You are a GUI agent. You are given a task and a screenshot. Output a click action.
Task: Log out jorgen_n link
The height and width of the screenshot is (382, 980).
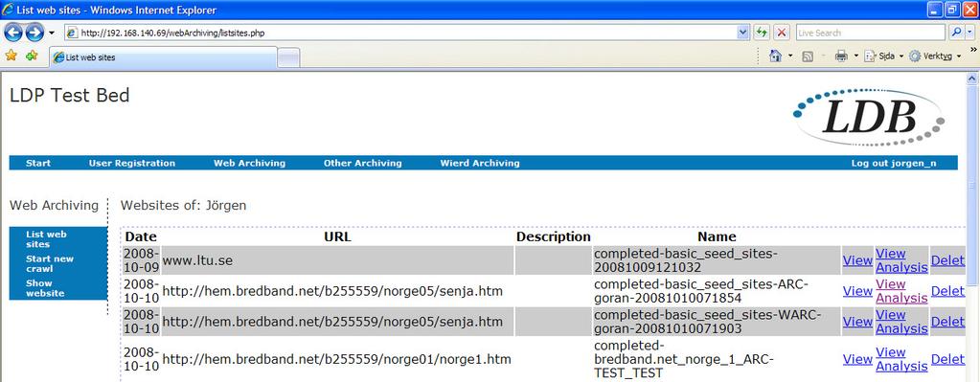pyautogui.click(x=894, y=163)
